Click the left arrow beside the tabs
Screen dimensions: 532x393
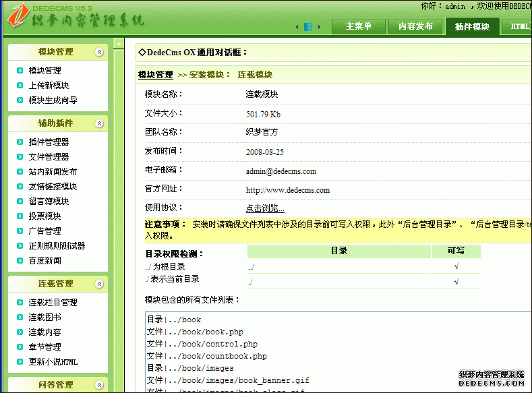(x=297, y=27)
